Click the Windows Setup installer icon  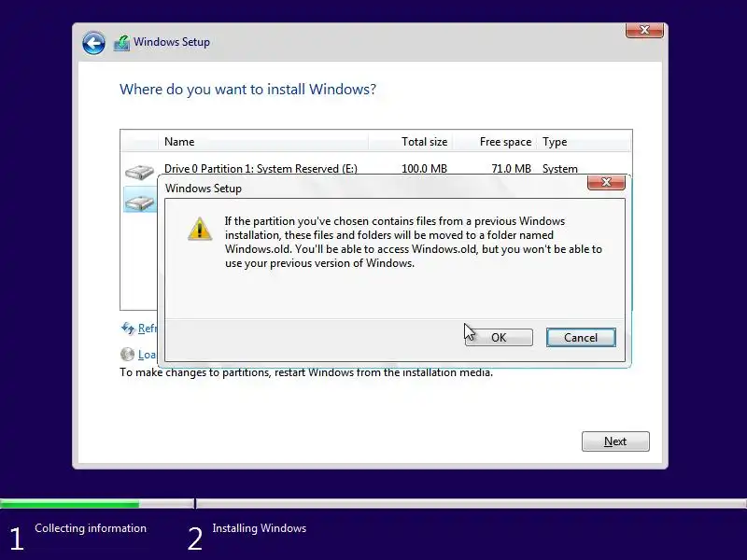pyautogui.click(x=122, y=43)
